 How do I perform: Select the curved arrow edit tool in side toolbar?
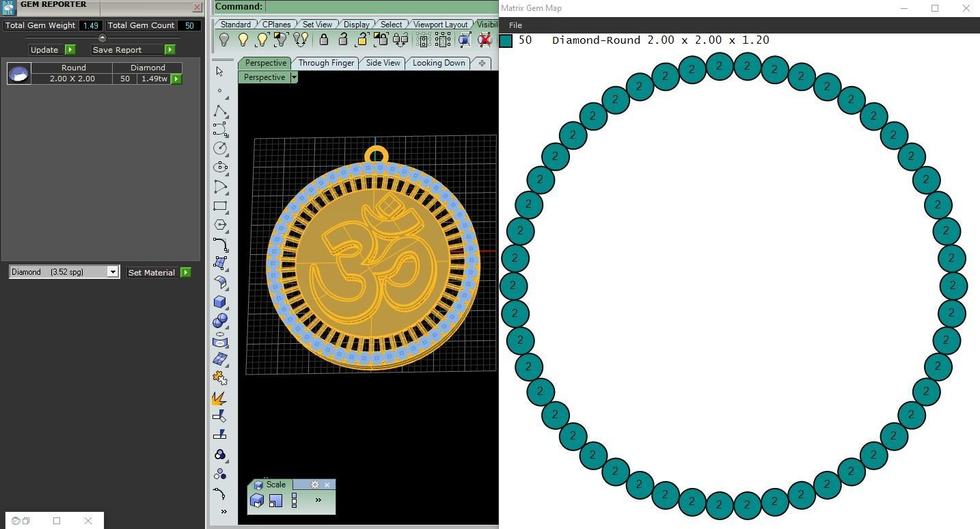click(x=219, y=493)
